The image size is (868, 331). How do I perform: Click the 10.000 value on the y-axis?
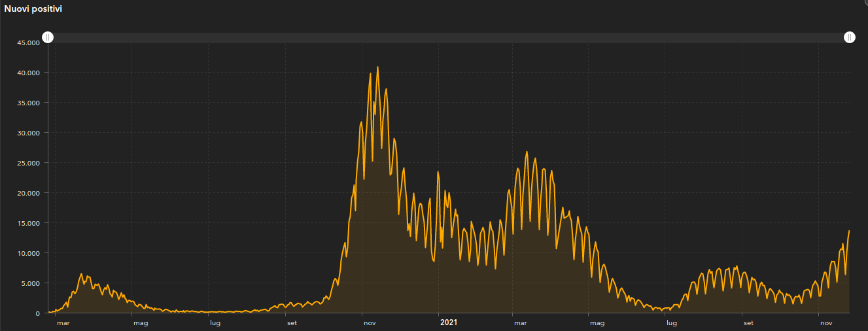29,253
